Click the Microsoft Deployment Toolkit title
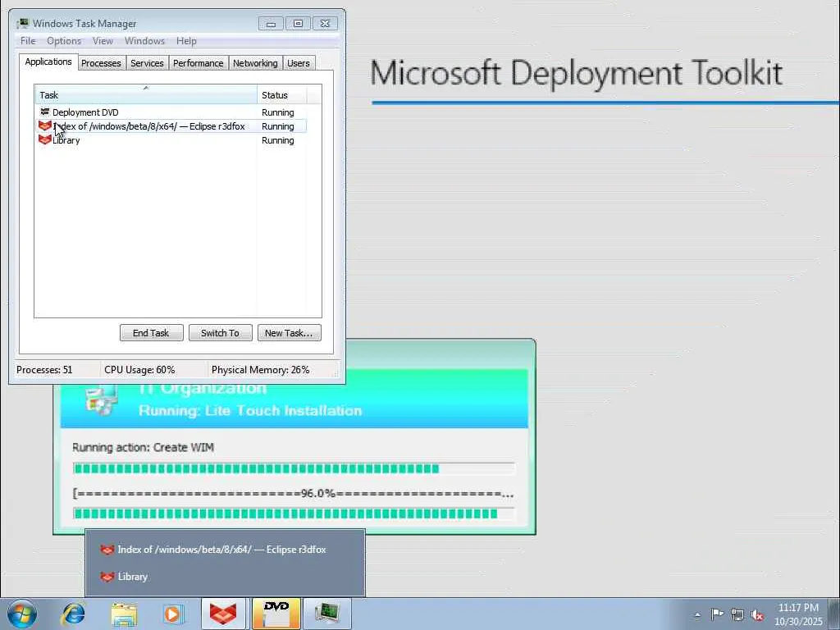This screenshot has width=840, height=630. (577, 73)
